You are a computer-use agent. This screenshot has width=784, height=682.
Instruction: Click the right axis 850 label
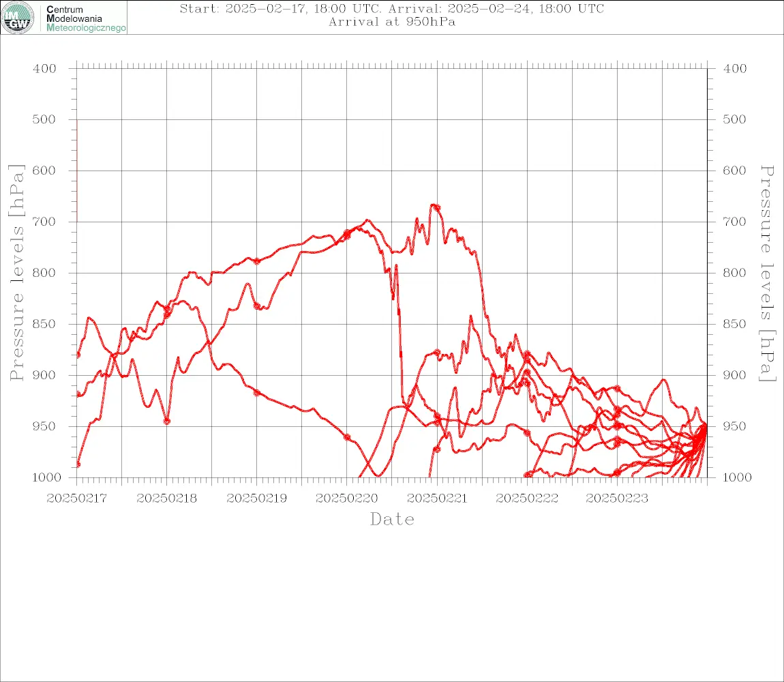[734, 324]
